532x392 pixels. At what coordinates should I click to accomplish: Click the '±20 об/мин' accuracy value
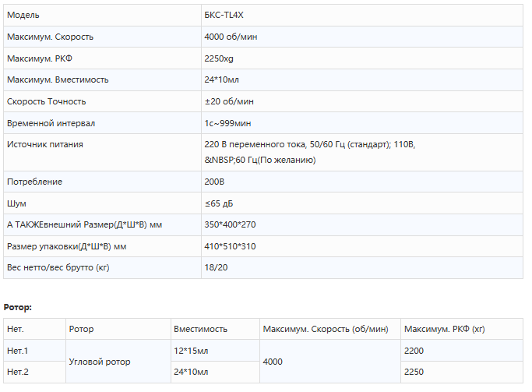click(x=228, y=101)
